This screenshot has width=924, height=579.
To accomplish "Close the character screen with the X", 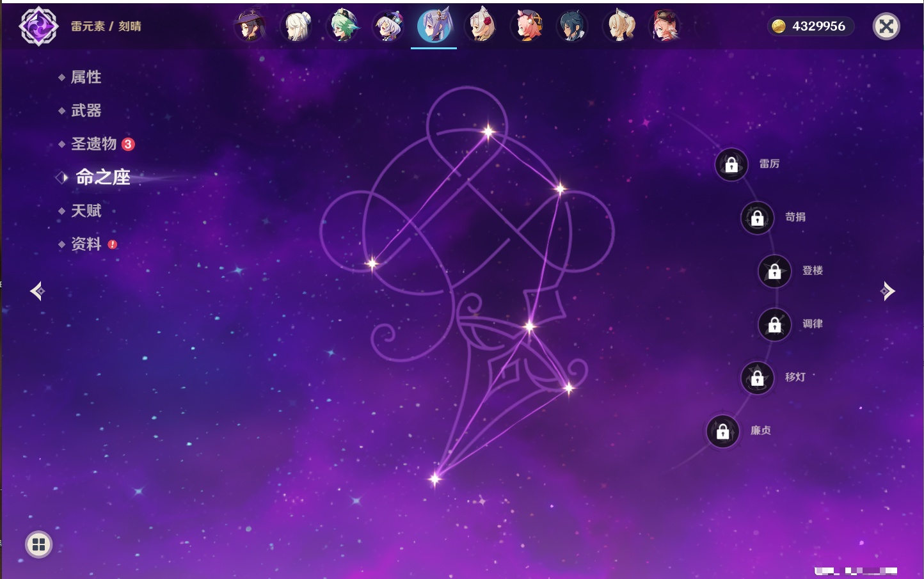I will click(886, 26).
